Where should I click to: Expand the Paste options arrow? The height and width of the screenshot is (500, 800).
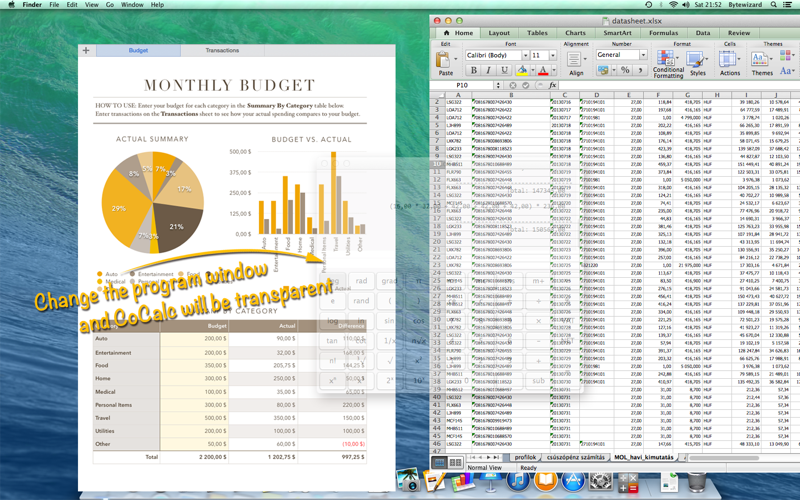(x=455, y=59)
